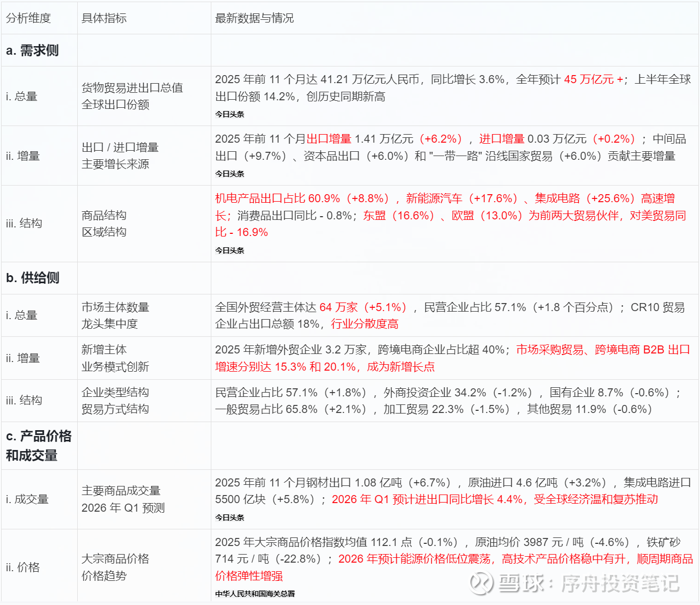Click the 具体指标 column header

[x=104, y=18]
